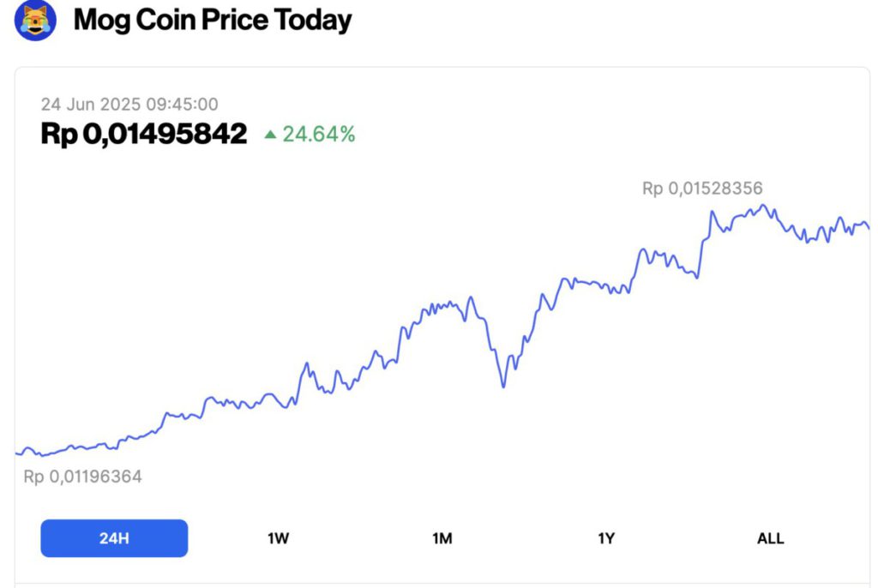The width and height of the screenshot is (878, 588).
Task: Click the deepest dip in the chart's middle
Action: point(503,387)
